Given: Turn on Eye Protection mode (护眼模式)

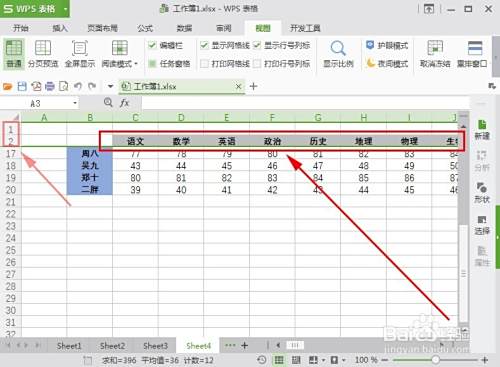Looking at the screenshot, I should pos(387,45).
